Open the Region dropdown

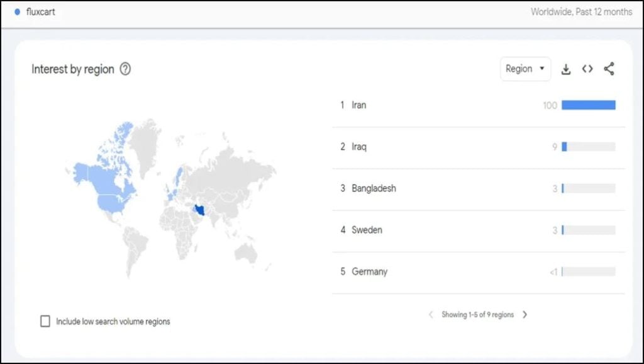point(525,69)
